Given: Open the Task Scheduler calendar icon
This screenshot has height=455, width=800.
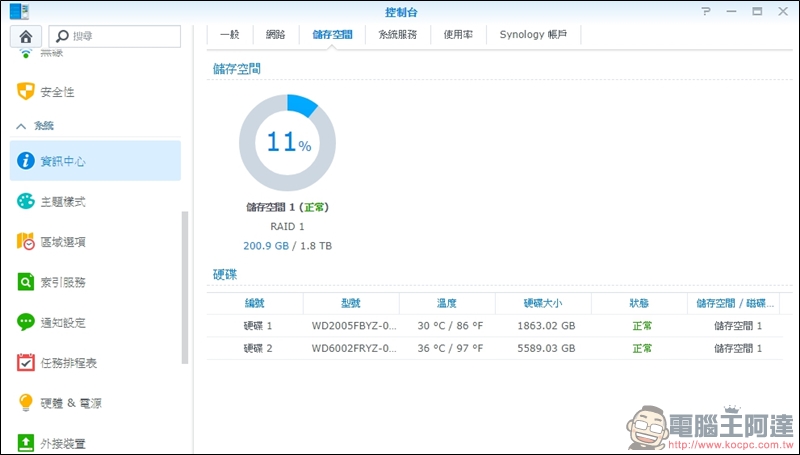Looking at the screenshot, I should pyautogui.click(x=26, y=362).
